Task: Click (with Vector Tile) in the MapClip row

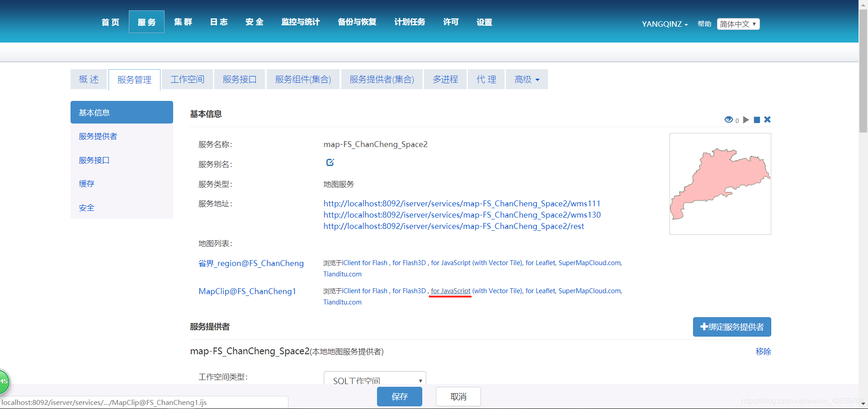Action: [x=497, y=291]
